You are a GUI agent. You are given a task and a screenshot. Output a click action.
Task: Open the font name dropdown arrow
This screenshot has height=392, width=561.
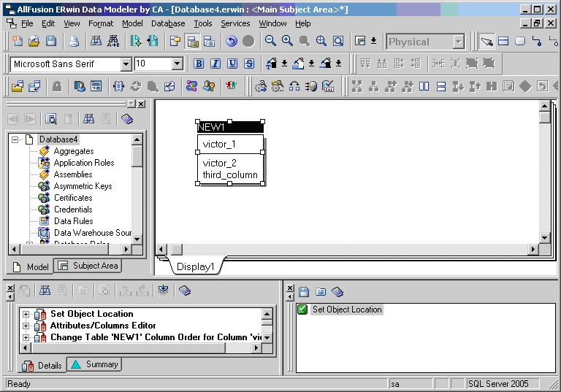tap(126, 64)
